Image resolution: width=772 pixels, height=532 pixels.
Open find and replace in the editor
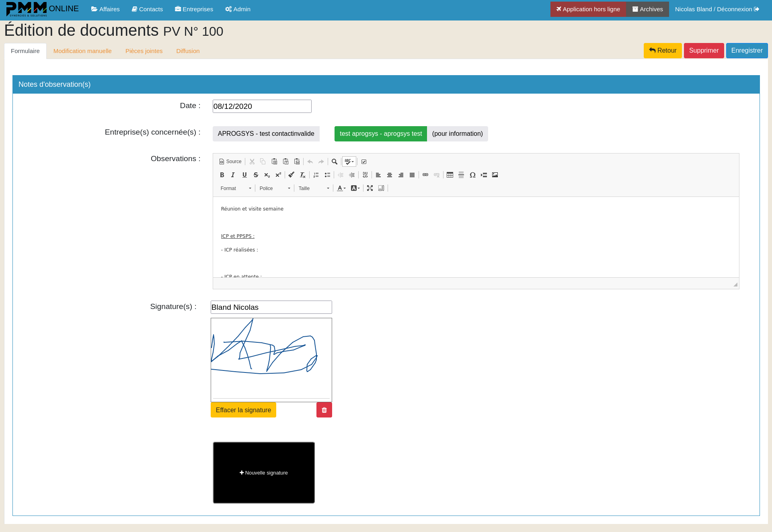coord(335,161)
